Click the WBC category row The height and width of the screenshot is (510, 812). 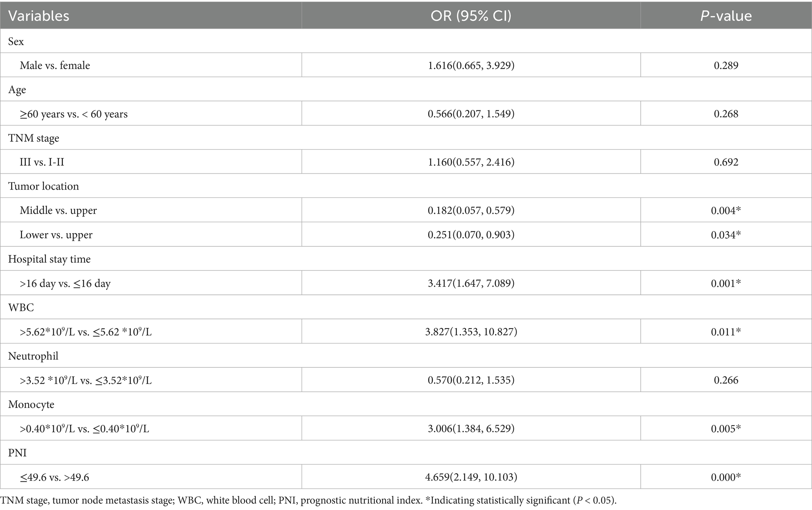pyautogui.click(x=21, y=307)
